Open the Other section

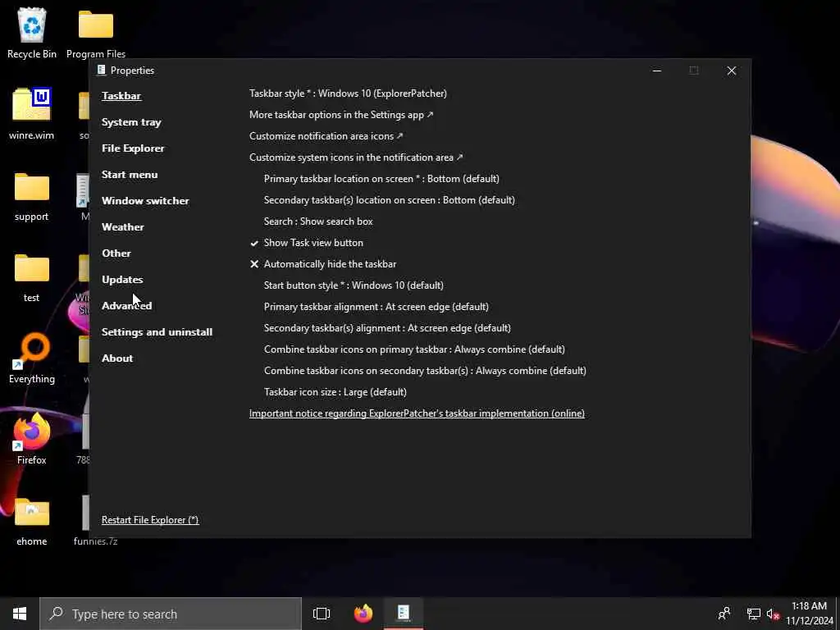click(x=116, y=253)
